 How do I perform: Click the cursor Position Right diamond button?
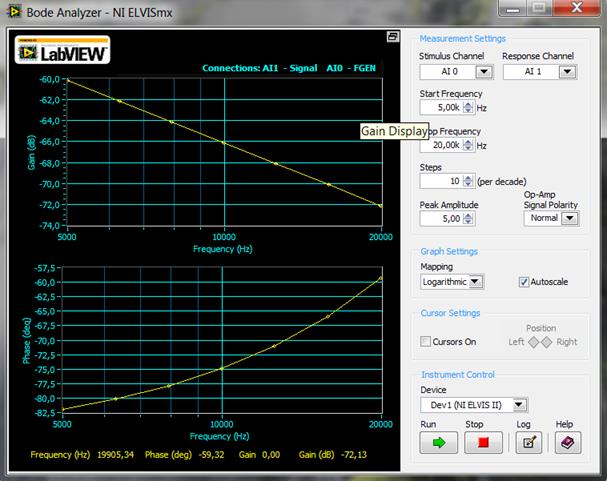[x=547, y=342]
